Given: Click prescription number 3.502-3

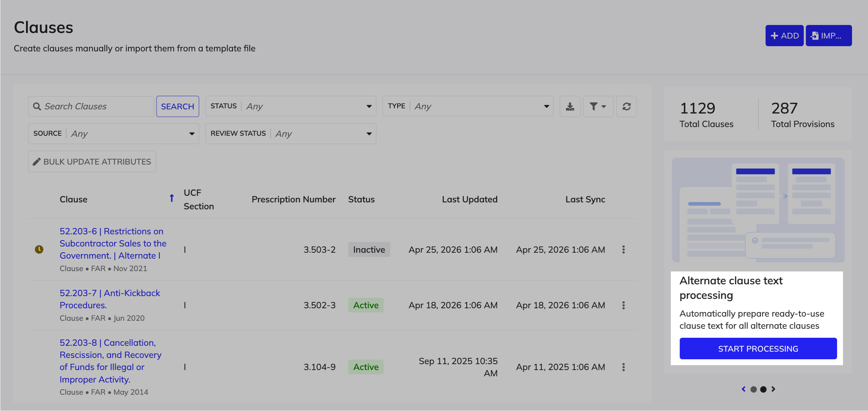Looking at the screenshot, I should tap(319, 305).
